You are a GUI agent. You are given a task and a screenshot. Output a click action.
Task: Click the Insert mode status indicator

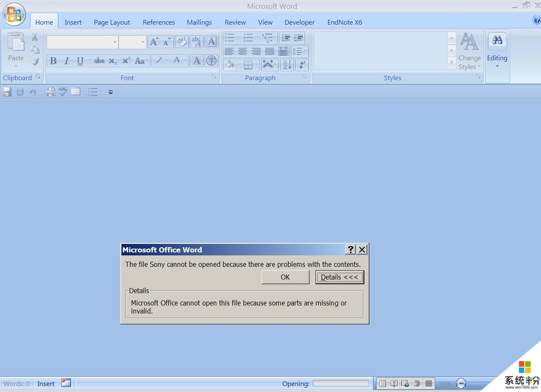click(46, 384)
